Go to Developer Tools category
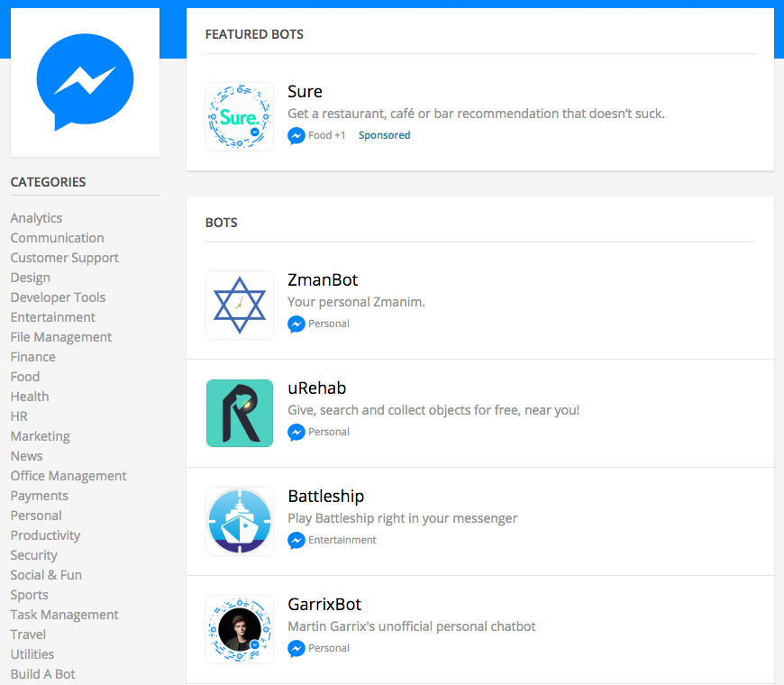 58,297
